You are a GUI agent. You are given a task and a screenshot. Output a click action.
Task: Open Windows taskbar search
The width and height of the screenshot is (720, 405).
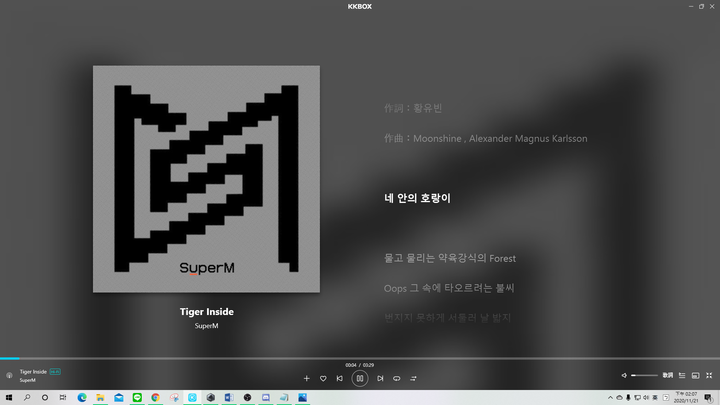coord(27,398)
